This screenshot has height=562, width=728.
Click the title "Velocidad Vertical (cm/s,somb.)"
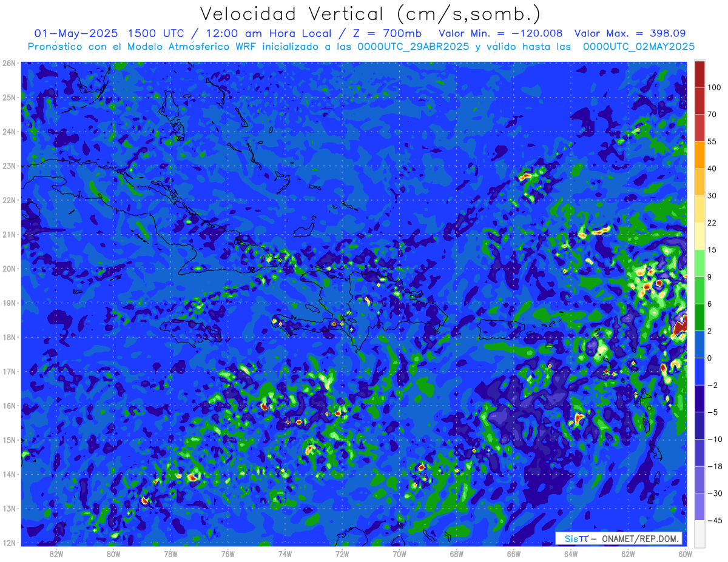(370, 14)
